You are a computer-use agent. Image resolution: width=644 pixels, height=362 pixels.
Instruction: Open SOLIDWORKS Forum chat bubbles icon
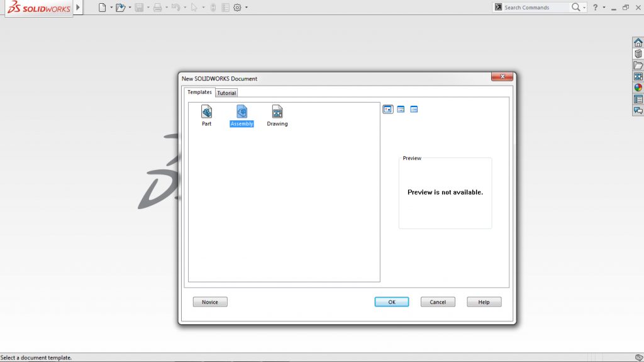(638, 110)
